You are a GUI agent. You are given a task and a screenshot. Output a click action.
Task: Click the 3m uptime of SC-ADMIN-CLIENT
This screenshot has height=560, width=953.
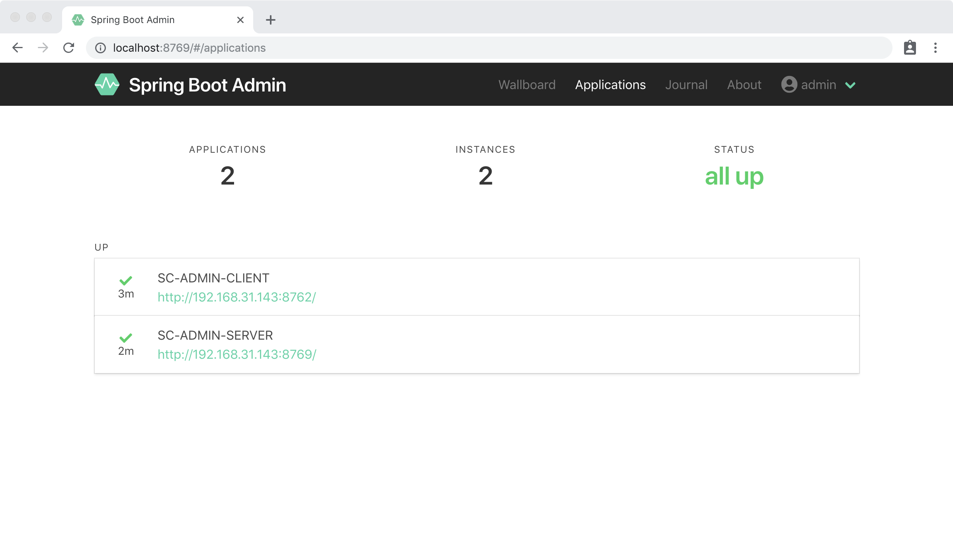pyautogui.click(x=126, y=294)
